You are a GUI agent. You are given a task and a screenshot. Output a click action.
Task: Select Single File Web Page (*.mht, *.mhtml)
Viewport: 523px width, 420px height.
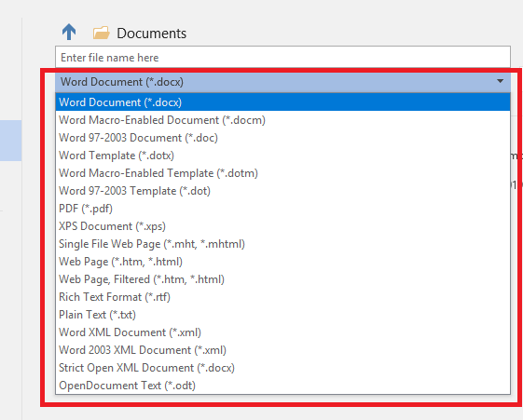pos(282,244)
